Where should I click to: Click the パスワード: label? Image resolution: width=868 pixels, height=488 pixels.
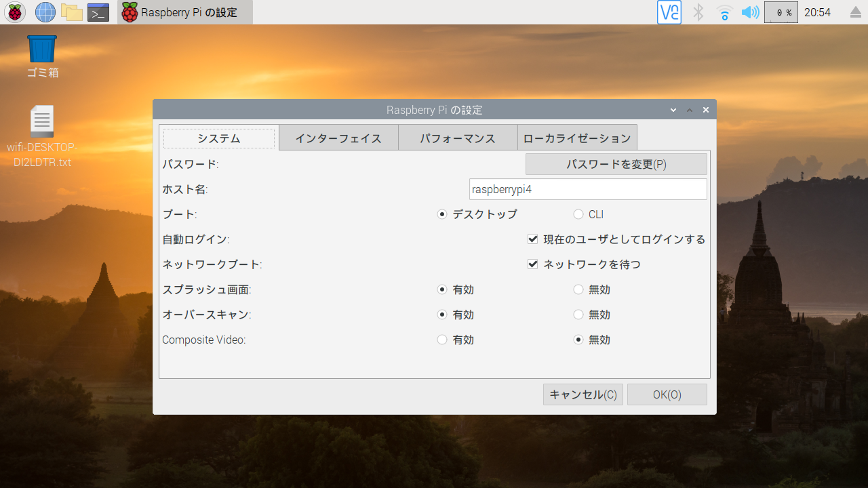[x=191, y=164]
